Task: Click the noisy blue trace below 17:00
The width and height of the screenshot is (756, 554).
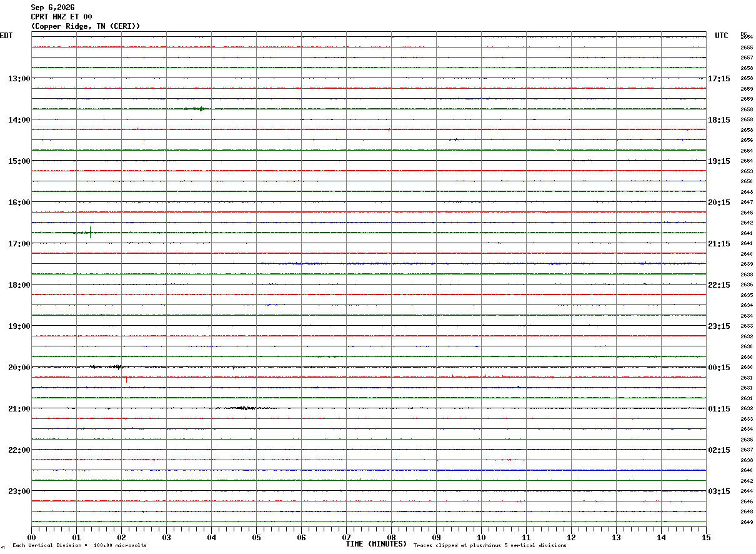Action: [x=482, y=264]
